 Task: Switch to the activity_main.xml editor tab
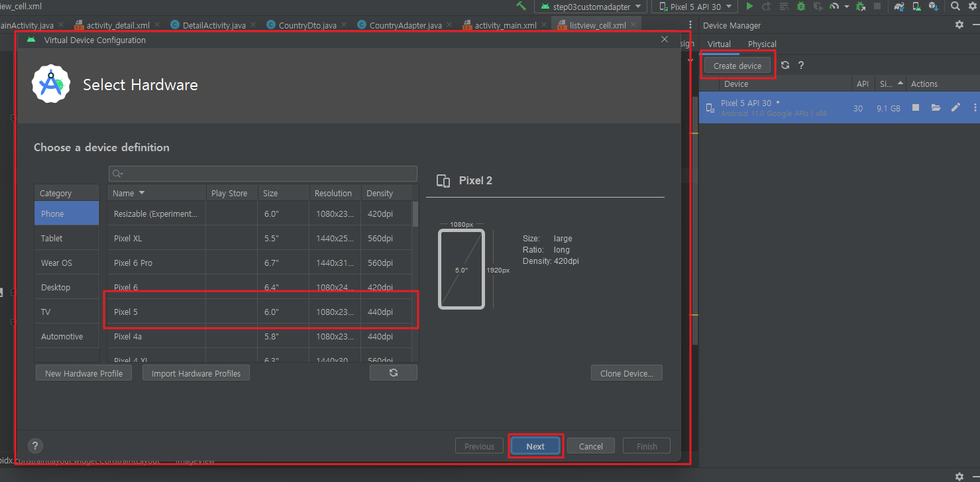[505, 25]
